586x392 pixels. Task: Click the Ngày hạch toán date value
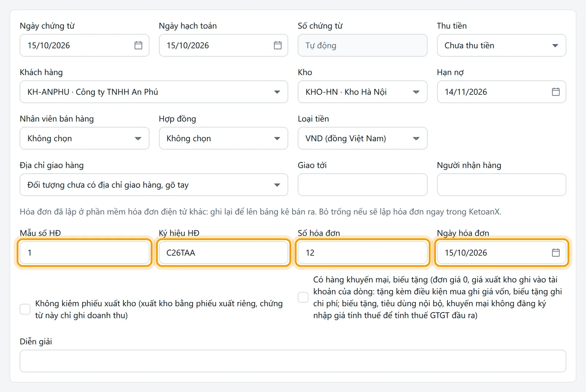pos(188,46)
